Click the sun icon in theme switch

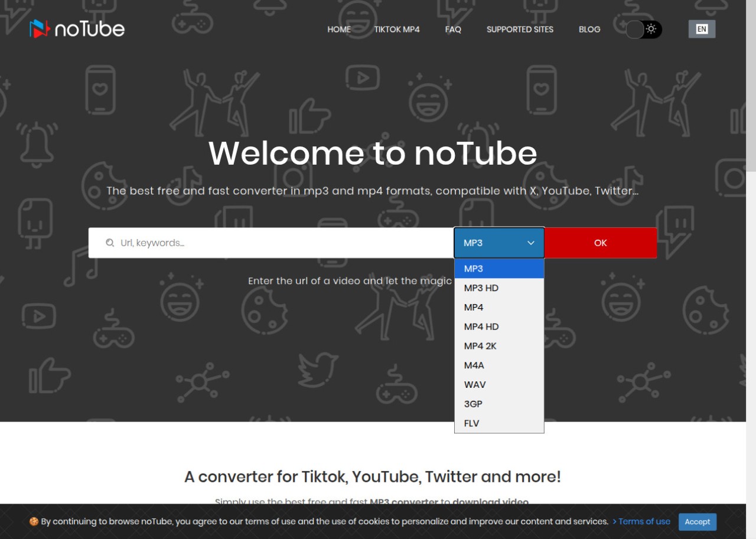click(x=651, y=29)
